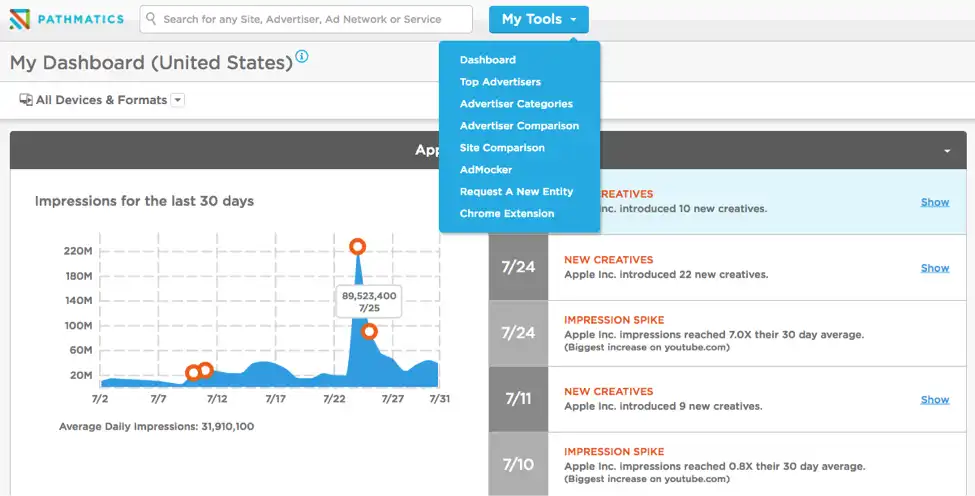Click the 7/24 NEW CREATIVES date tile
The image size is (975, 496).
(x=519, y=267)
